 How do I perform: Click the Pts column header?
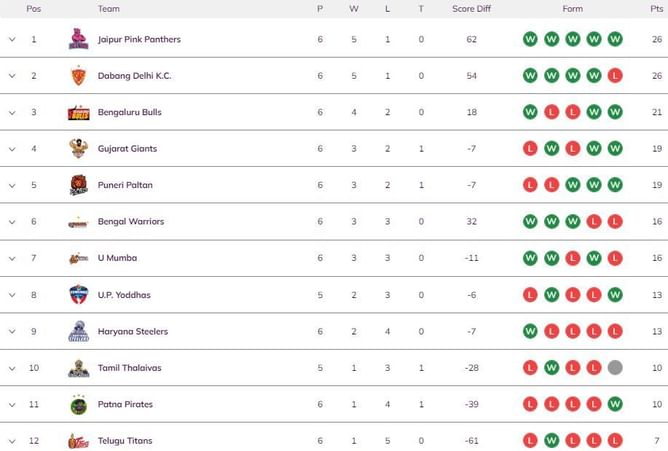point(656,9)
